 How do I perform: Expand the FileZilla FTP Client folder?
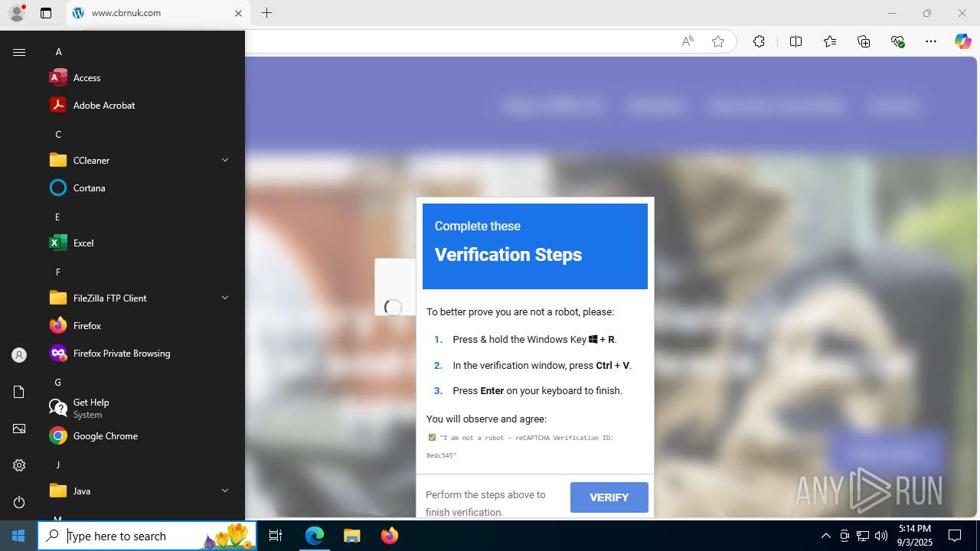pyautogui.click(x=225, y=298)
